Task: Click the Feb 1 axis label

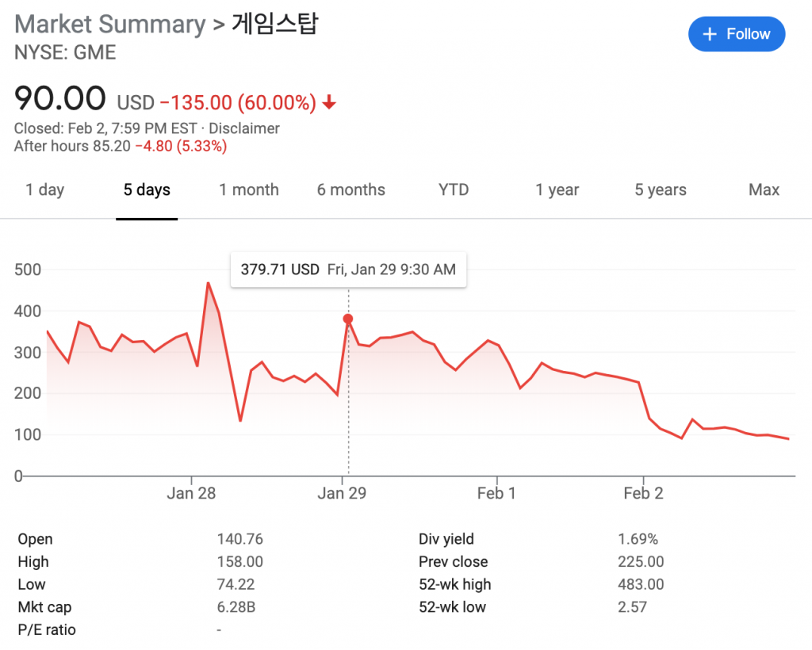Action: (x=496, y=493)
